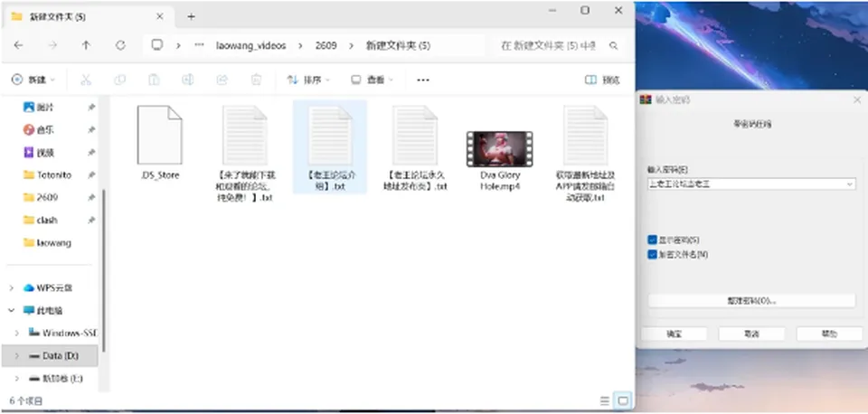Toggle the 显示密码(S) checkbox
The image size is (868, 414).
[x=652, y=240]
